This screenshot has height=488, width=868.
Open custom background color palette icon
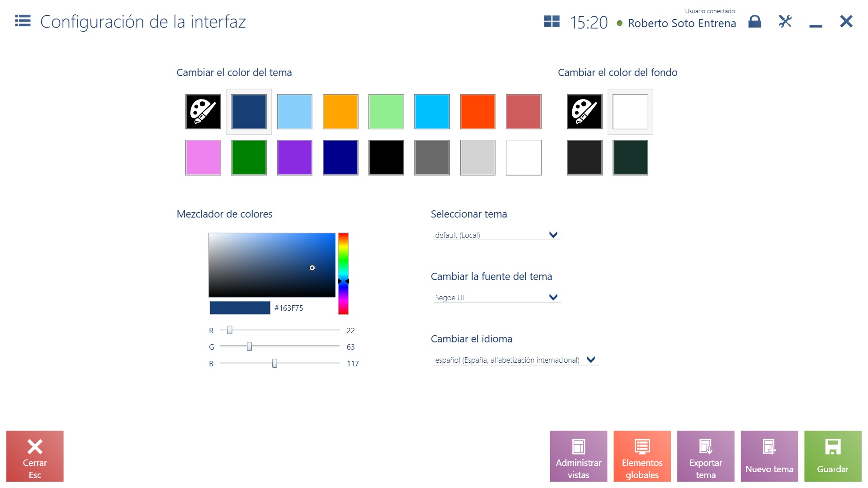click(x=585, y=112)
